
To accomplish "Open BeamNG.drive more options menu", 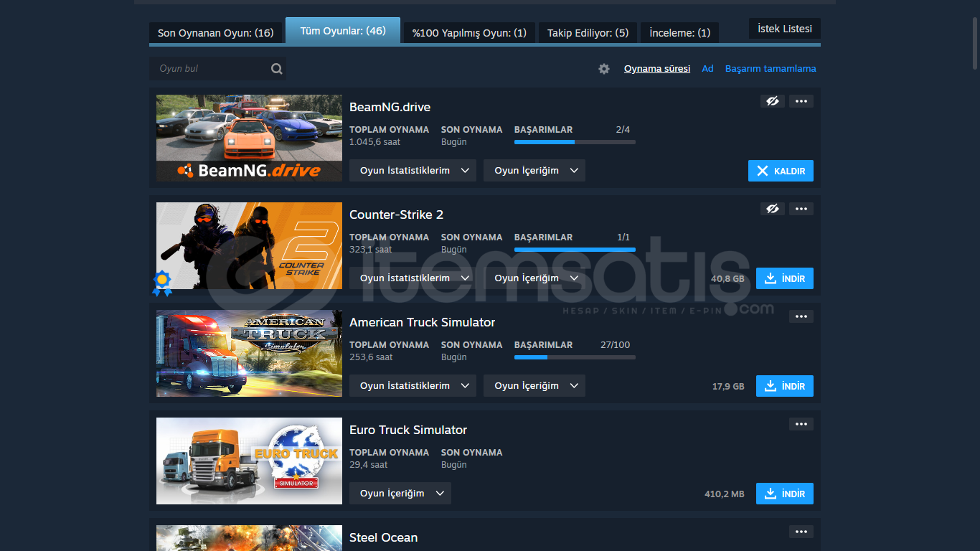I will tap(801, 101).
